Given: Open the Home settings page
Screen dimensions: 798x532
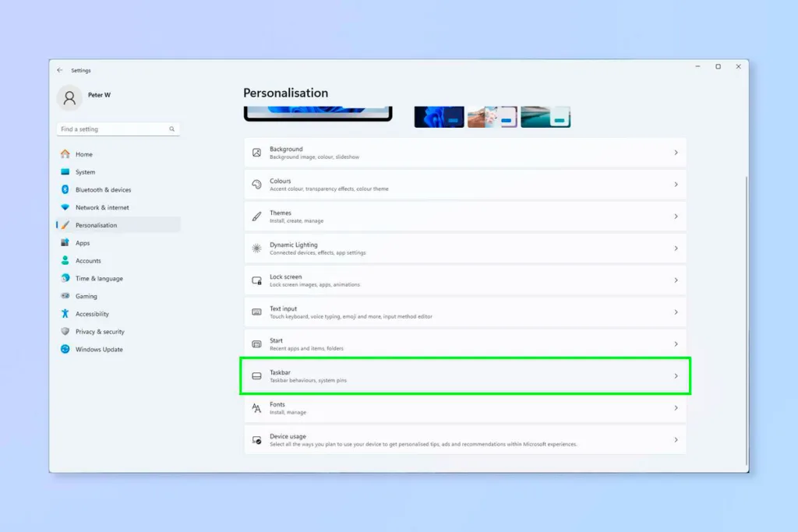Looking at the screenshot, I should tap(84, 154).
